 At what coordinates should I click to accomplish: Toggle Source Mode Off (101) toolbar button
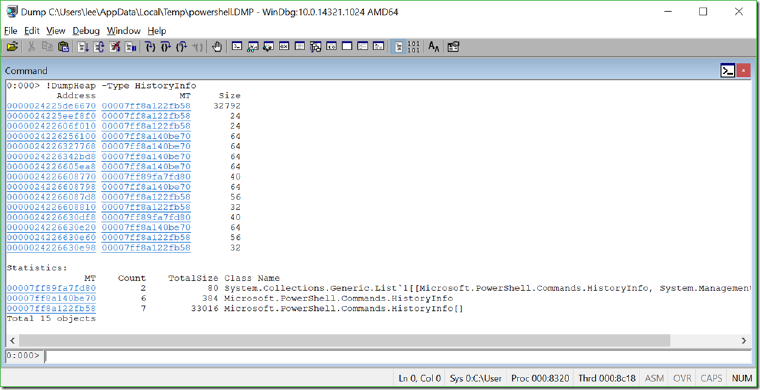pos(413,47)
